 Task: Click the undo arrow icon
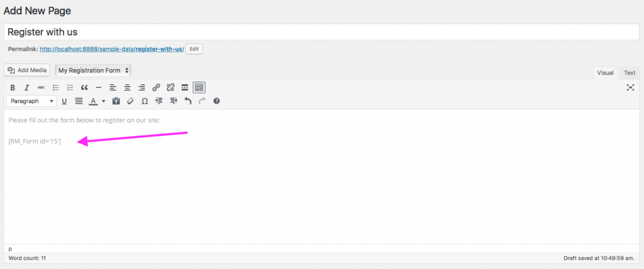tap(187, 101)
